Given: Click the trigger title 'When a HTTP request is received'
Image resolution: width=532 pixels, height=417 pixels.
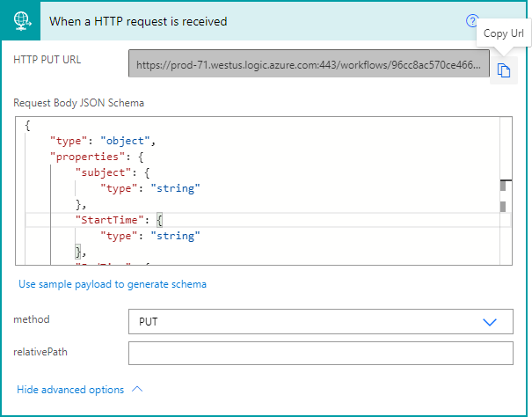Looking at the screenshot, I should (x=138, y=21).
